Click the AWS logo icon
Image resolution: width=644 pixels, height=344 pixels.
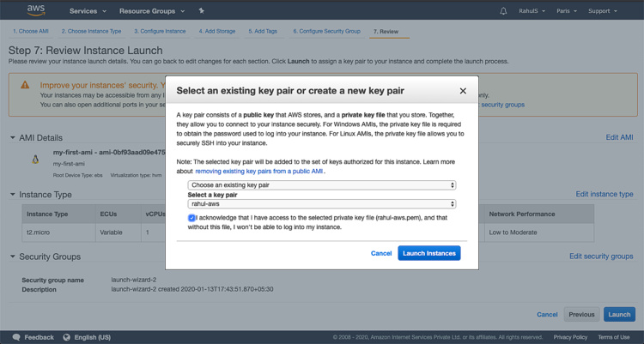35,10
